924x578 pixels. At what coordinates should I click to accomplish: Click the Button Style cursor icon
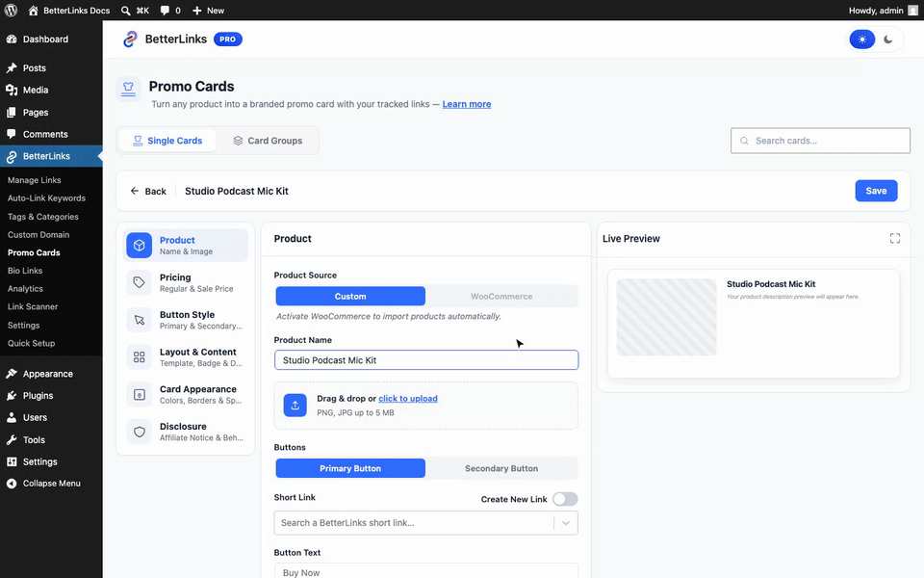pyautogui.click(x=139, y=320)
